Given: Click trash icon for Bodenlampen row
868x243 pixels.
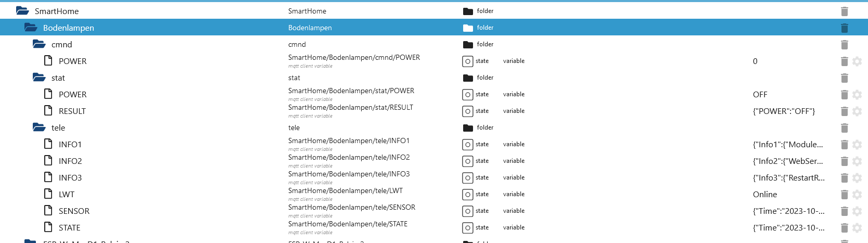Looking at the screenshot, I should [x=845, y=28].
